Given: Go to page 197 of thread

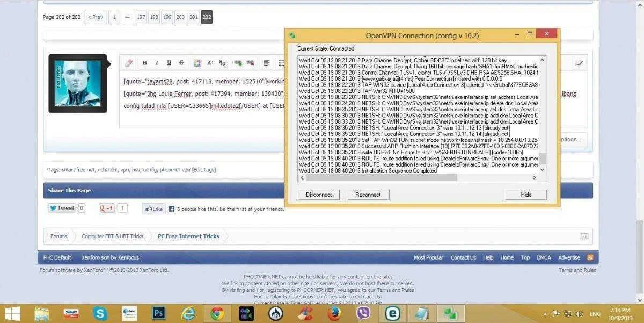Looking at the screenshot, I should point(141,17).
